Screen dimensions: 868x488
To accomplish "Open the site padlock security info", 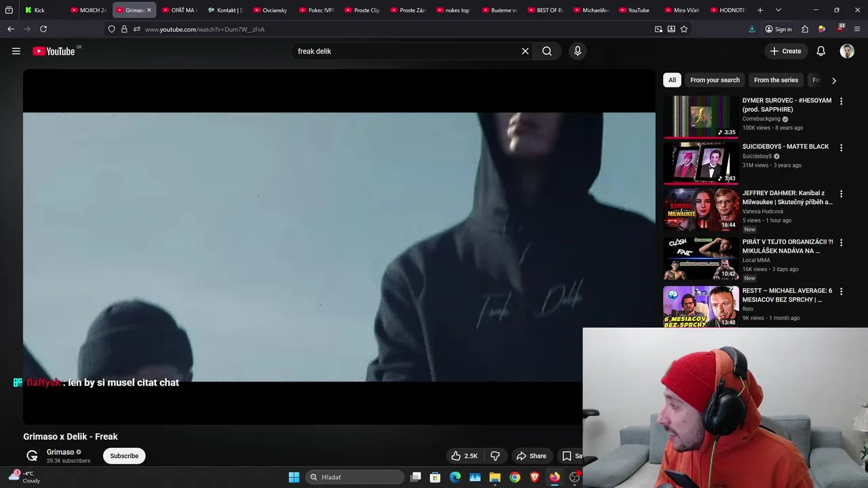I will [124, 29].
